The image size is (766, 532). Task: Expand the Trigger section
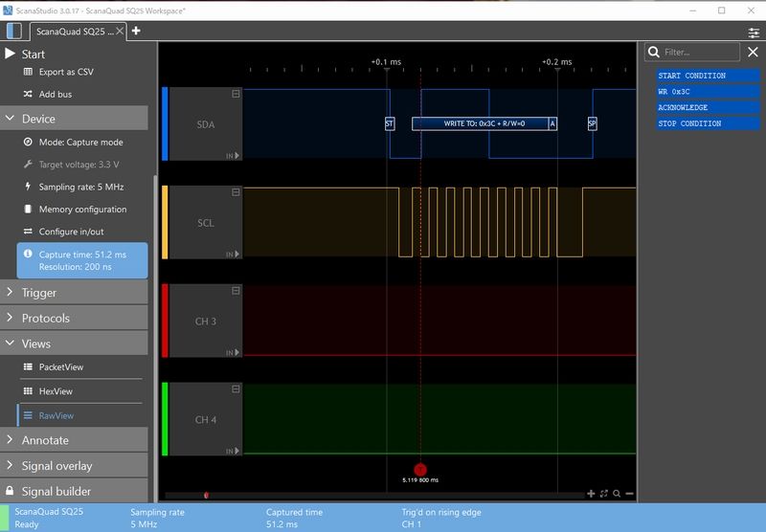[x=75, y=293]
